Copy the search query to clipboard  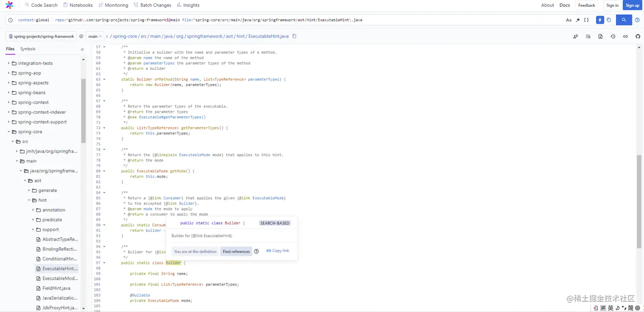(609, 20)
